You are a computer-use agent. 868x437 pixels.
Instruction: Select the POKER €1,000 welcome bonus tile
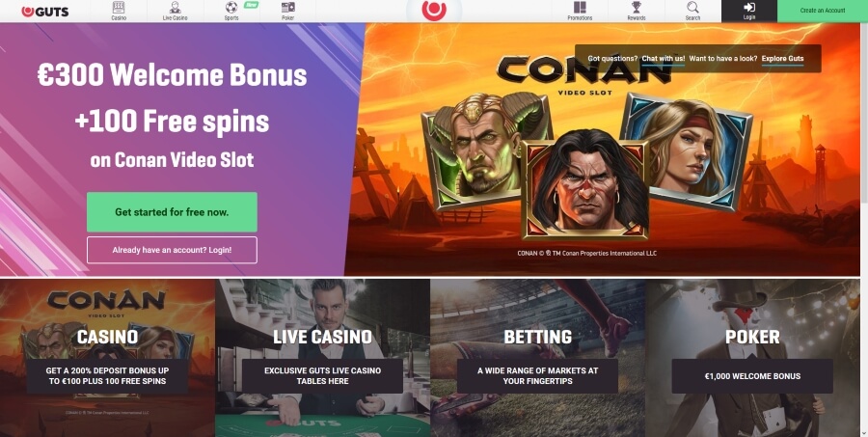pyautogui.click(x=752, y=358)
